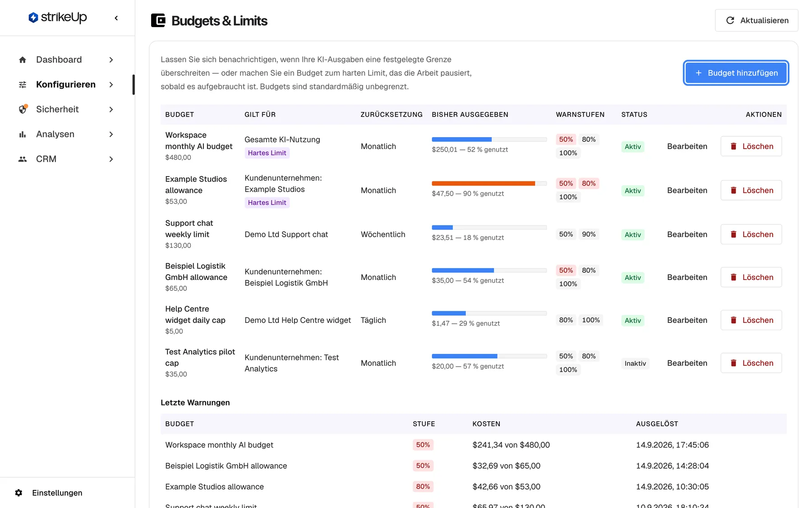
Task: Click the Einstellungen gear icon
Action: [x=18, y=493]
